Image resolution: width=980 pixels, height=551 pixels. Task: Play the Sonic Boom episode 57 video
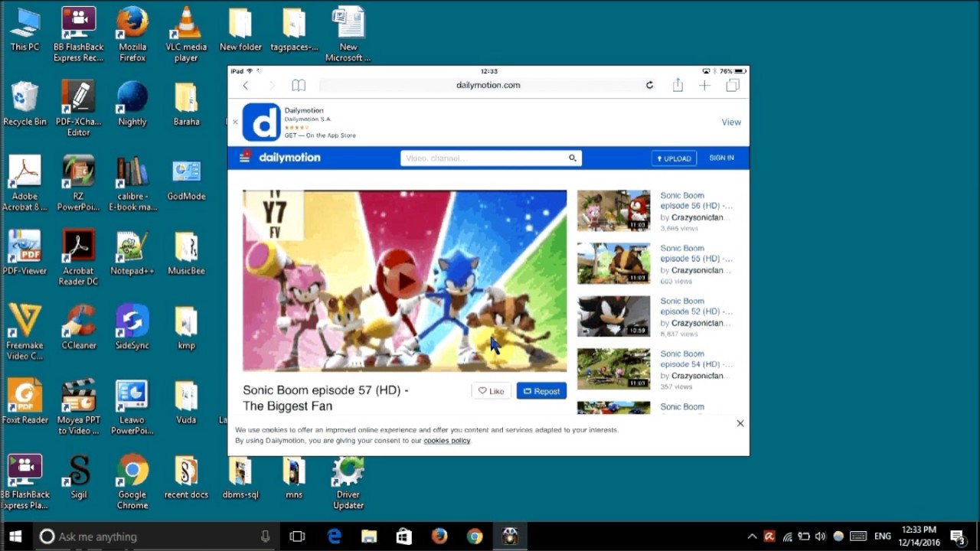[404, 282]
